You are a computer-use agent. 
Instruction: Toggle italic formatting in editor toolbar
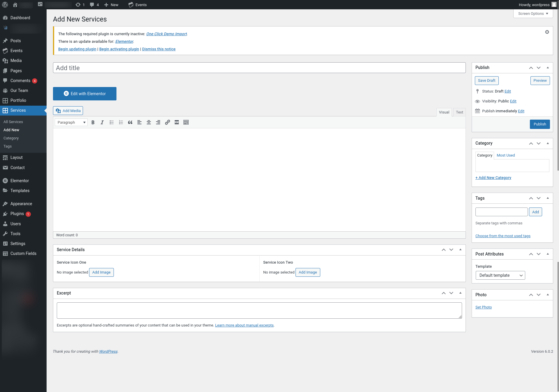[102, 123]
